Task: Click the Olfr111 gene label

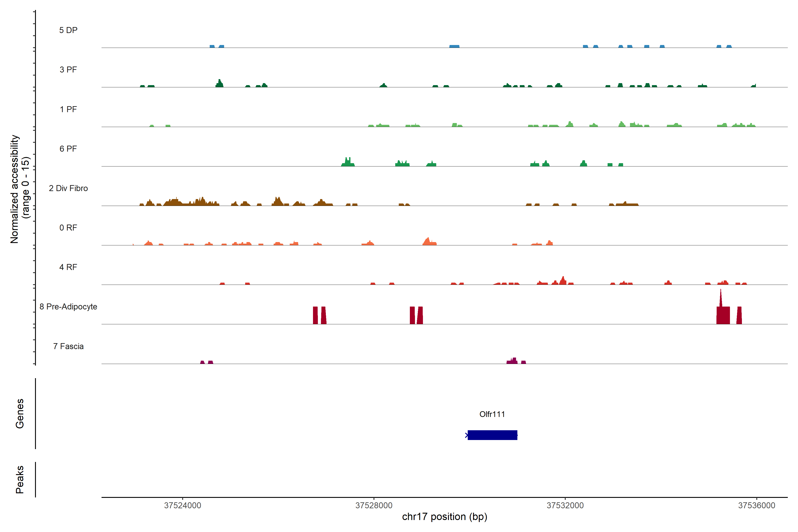Action: 492,414
